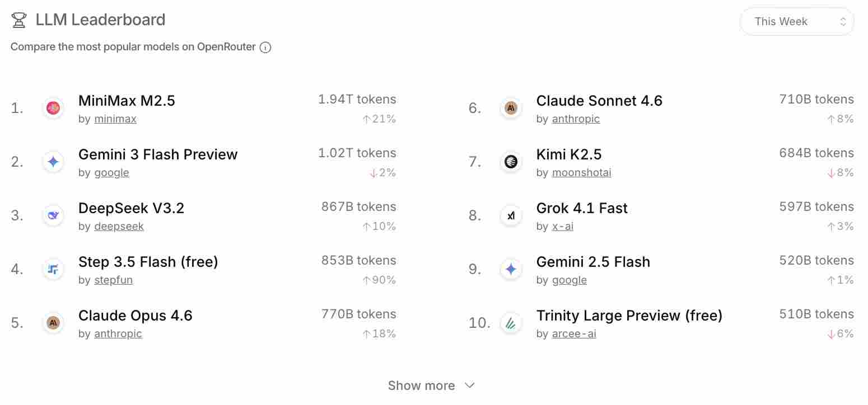
Task: Click the x-ai icon for Grok 4.1 Fast
Action: point(511,215)
